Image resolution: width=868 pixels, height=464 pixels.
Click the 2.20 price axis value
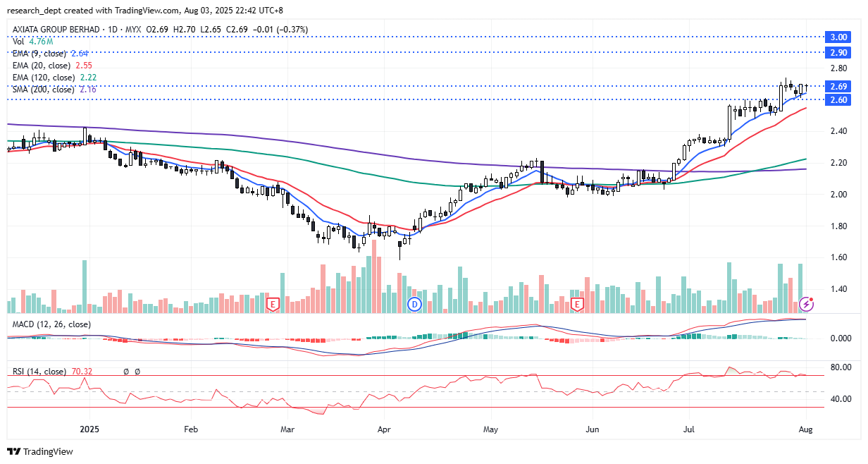[838, 163]
